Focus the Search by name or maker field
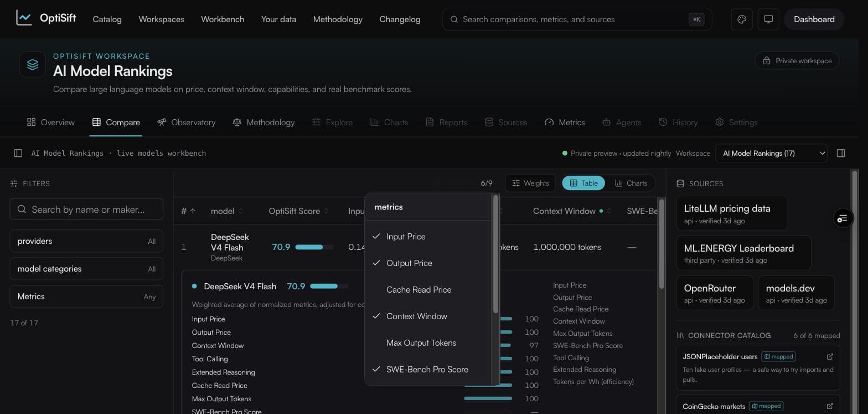The width and height of the screenshot is (868, 414). pos(86,209)
